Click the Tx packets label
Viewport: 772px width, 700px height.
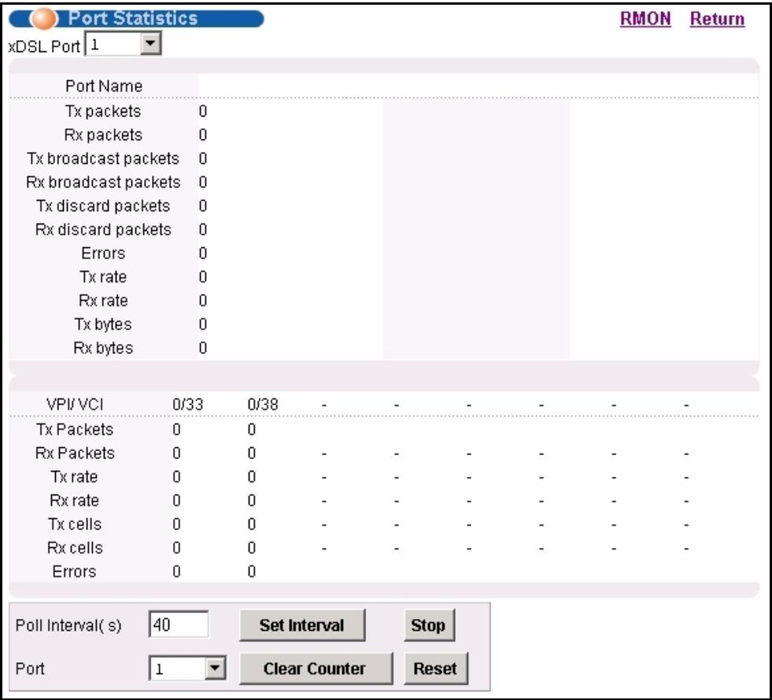(103, 111)
